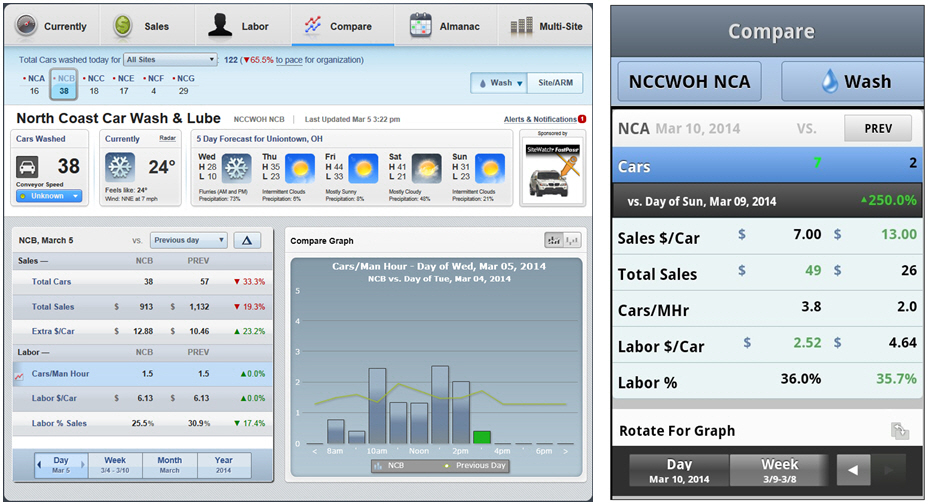Image resolution: width=929 pixels, height=504 pixels.
Task: Open the Almanac tab
Action: pyautogui.click(x=446, y=25)
